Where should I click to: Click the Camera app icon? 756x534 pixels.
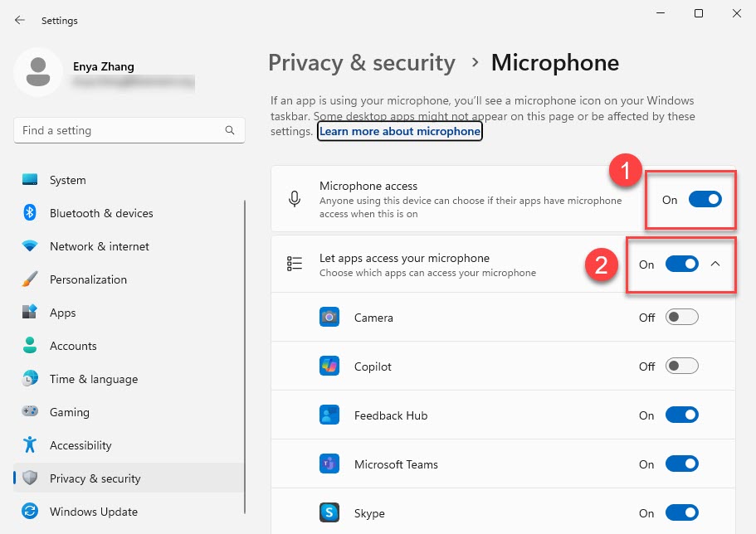click(329, 318)
